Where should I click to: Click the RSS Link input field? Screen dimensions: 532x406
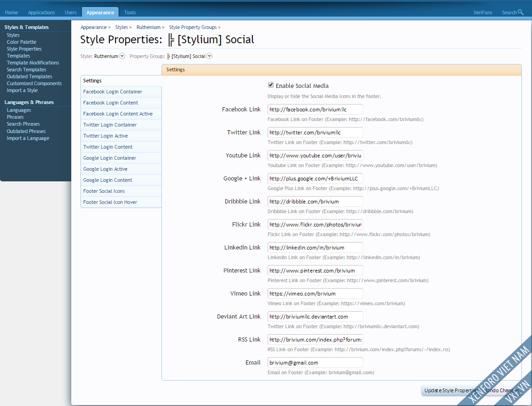[315, 339]
